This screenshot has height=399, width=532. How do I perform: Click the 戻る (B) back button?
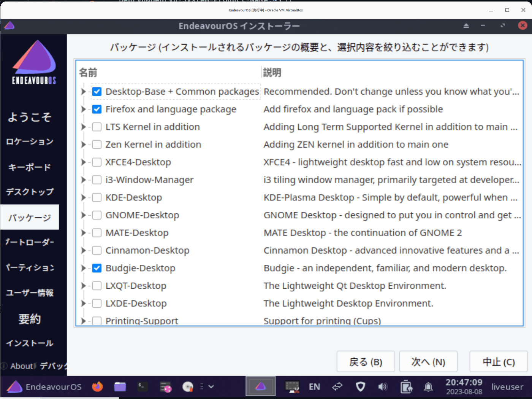tap(366, 361)
